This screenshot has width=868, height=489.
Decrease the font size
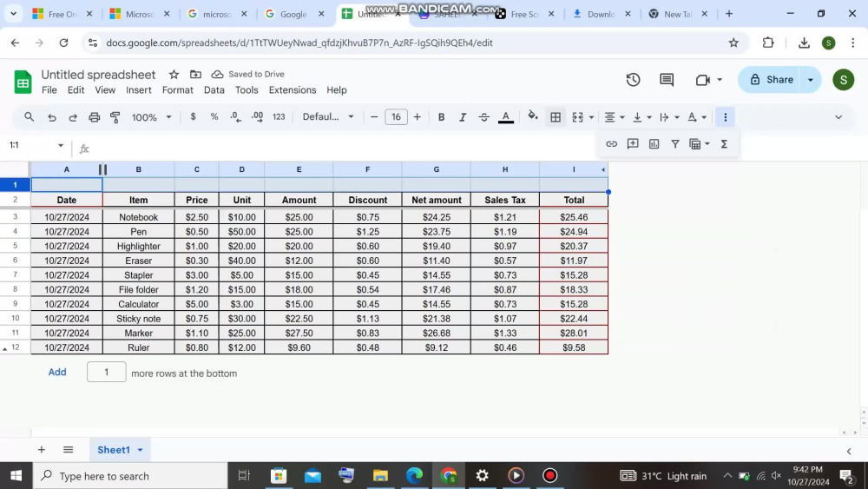click(x=374, y=117)
